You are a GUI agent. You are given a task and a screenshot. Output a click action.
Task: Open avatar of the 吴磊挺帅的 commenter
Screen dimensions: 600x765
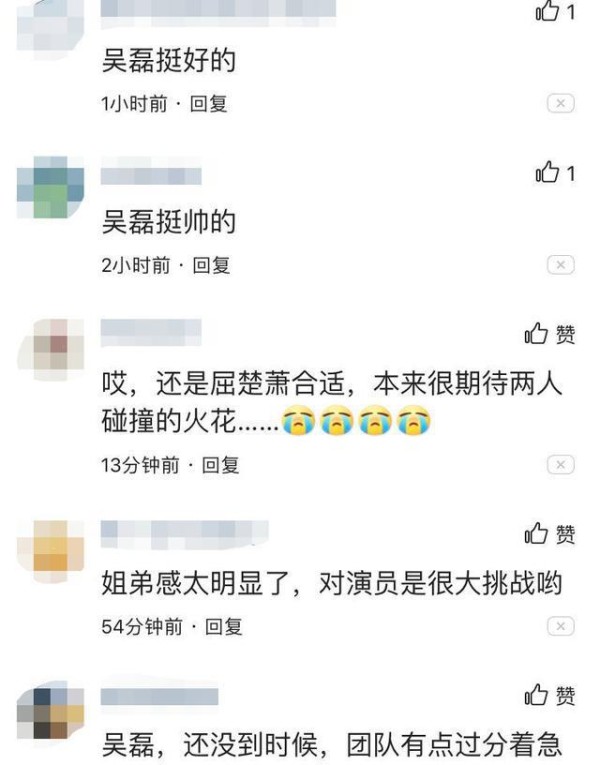click(x=50, y=187)
